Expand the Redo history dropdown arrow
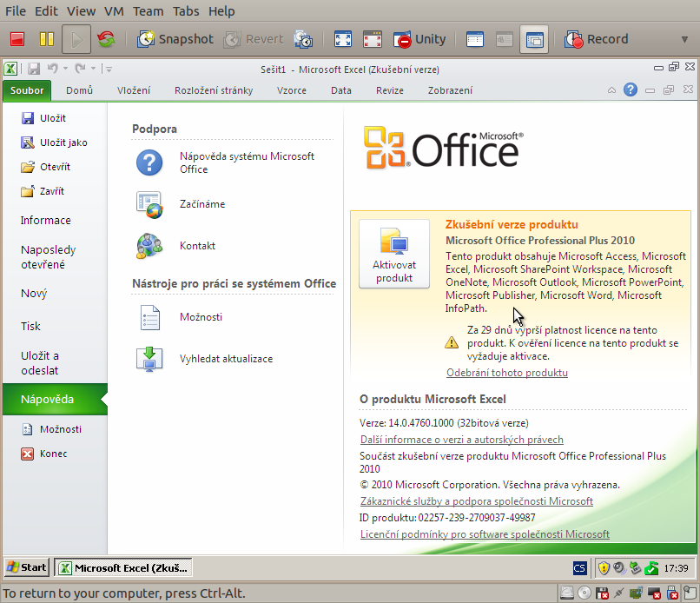Screen dimensions: 700x603 coord(93,69)
